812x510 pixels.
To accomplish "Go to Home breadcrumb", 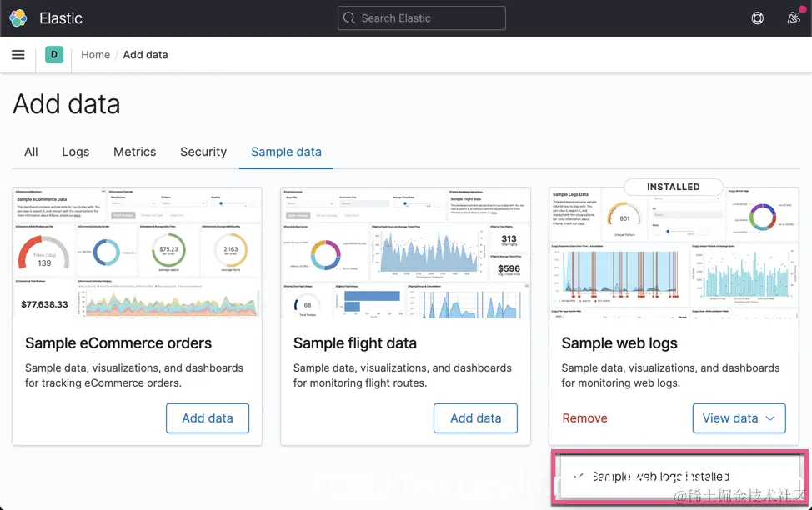I will 95,55.
